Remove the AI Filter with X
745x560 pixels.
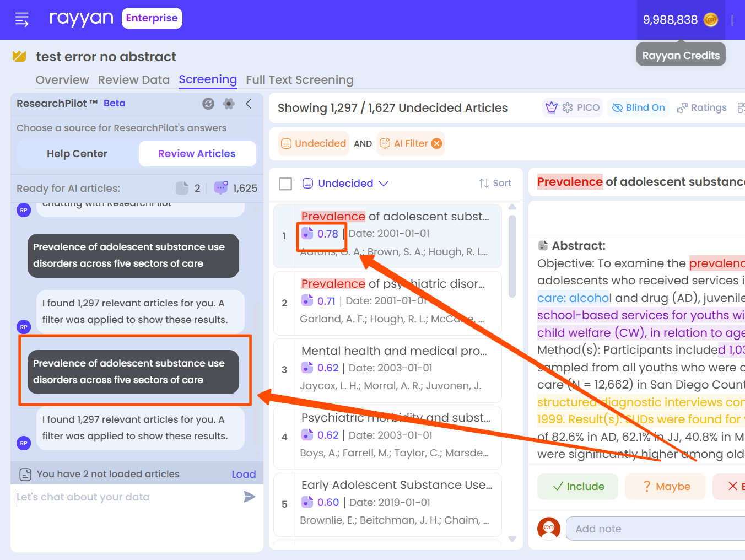(x=436, y=143)
